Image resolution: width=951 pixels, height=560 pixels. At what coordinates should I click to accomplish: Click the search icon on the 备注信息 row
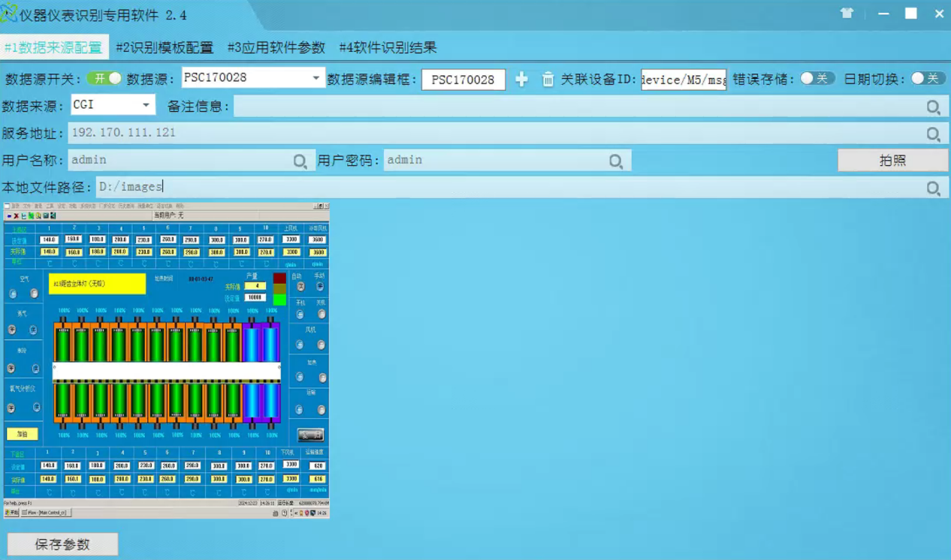[934, 107]
